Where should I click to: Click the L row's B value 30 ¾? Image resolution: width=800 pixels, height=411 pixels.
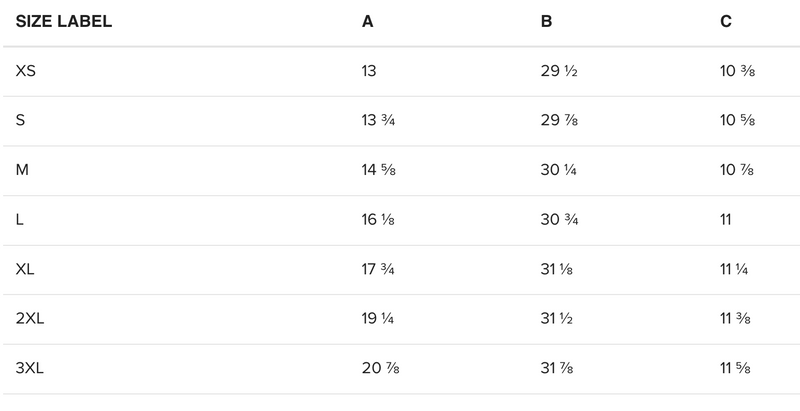coord(560,220)
